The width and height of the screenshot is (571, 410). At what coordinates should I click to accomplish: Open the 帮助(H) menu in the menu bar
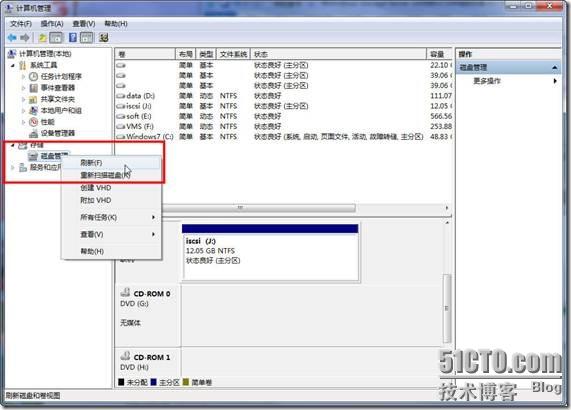(116, 24)
